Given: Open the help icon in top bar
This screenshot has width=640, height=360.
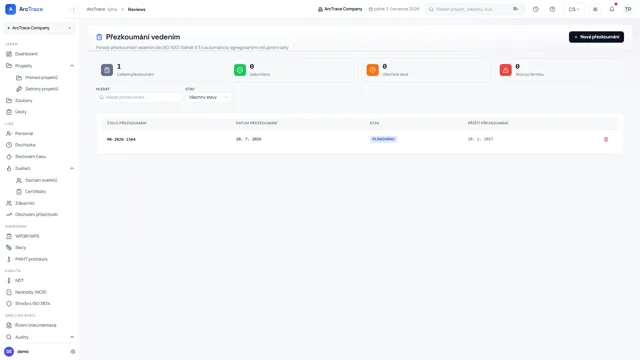Looking at the screenshot, I should pyautogui.click(x=552, y=9).
